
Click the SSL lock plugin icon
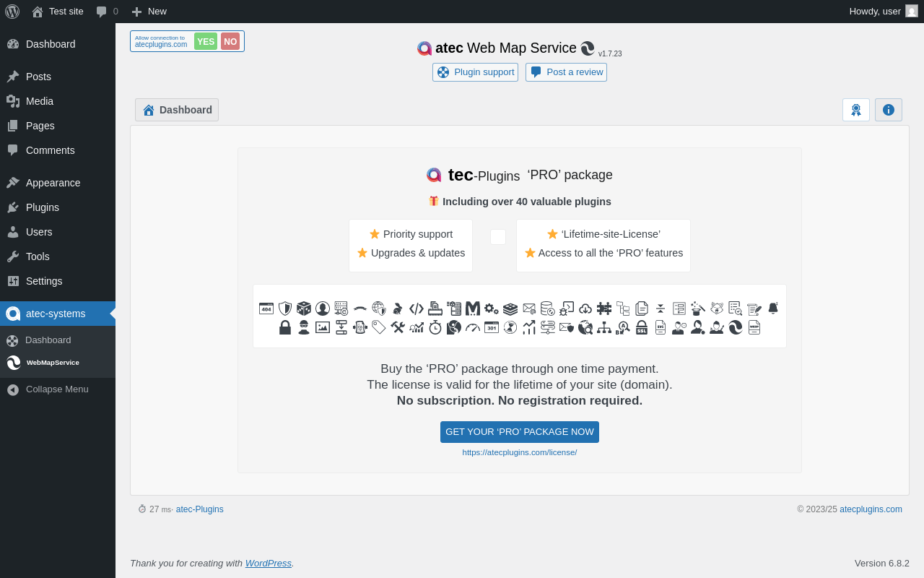coord(642,327)
